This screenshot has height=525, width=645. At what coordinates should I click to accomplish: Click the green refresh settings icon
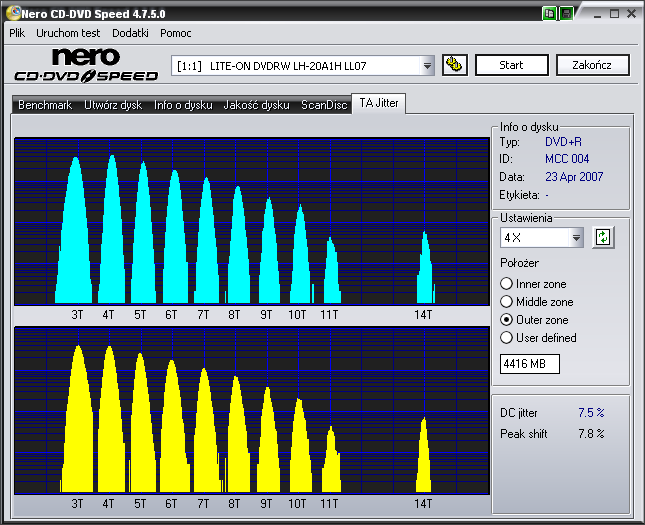pos(603,237)
